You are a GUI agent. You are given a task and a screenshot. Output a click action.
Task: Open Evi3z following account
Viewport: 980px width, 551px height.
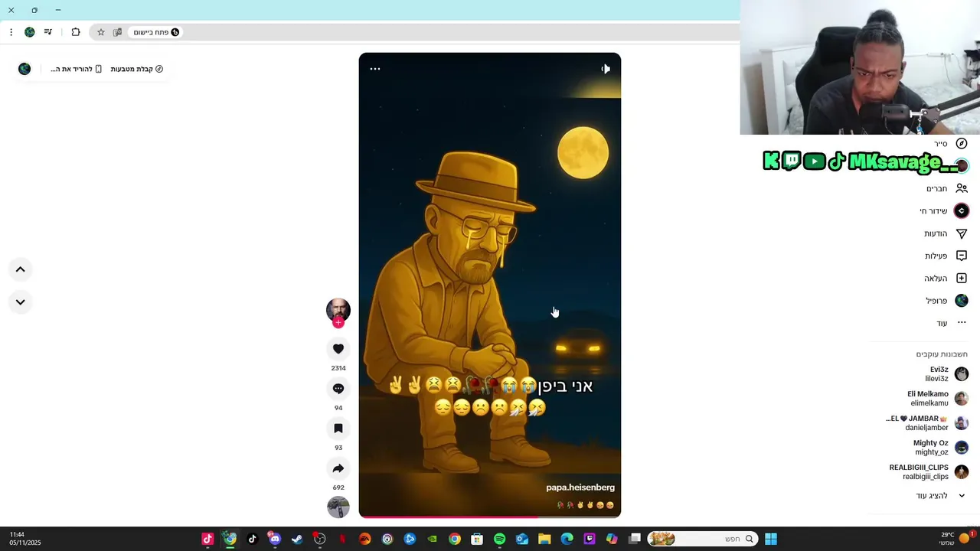tap(946, 374)
